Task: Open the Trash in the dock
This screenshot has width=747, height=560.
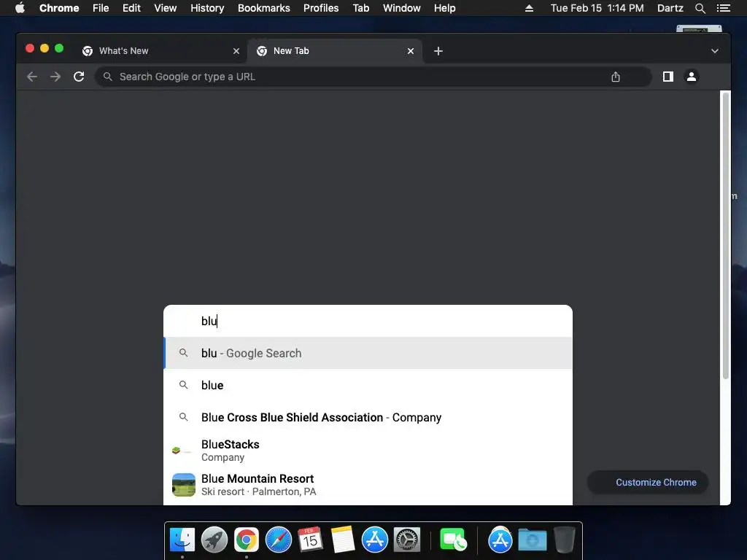Action: tap(565, 540)
